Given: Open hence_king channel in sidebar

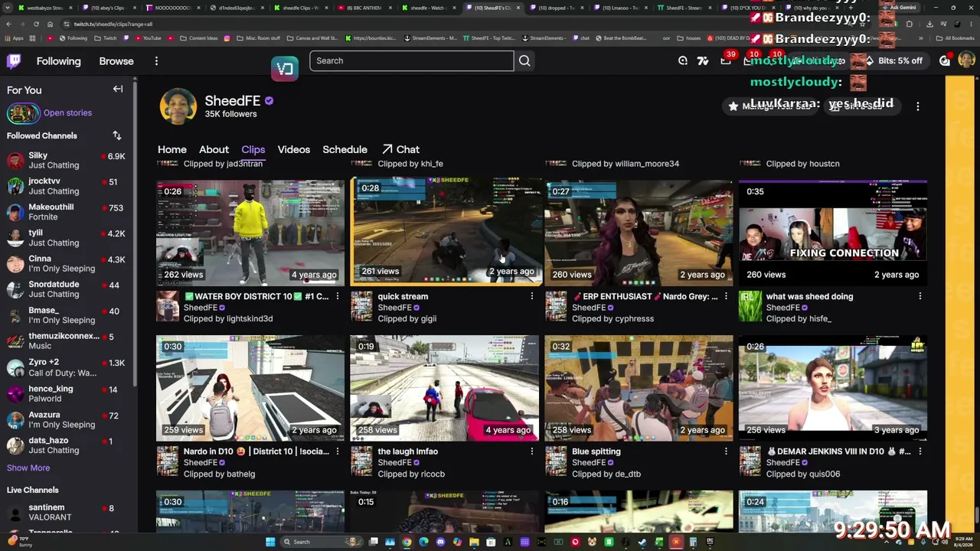Looking at the screenshot, I should click(69, 393).
